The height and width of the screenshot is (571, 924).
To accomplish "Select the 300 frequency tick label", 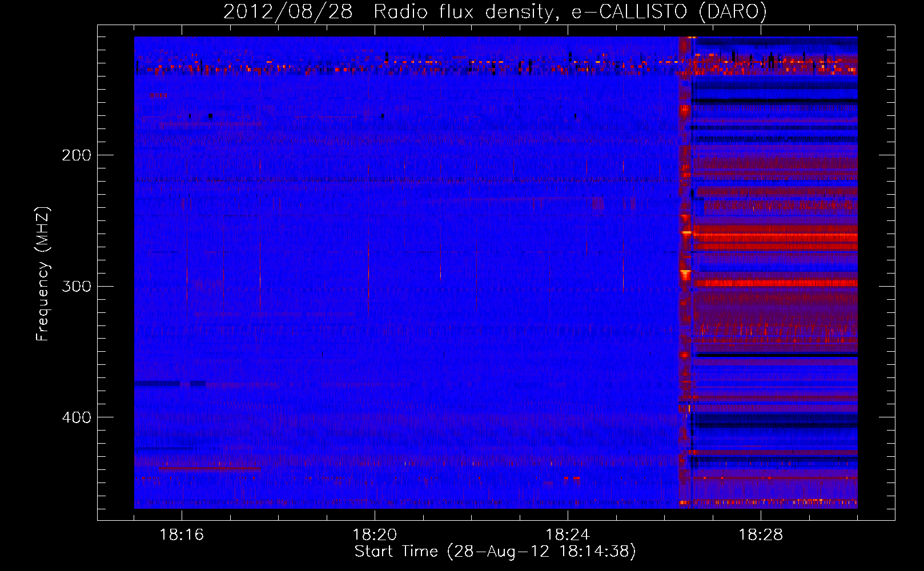I will (77, 286).
